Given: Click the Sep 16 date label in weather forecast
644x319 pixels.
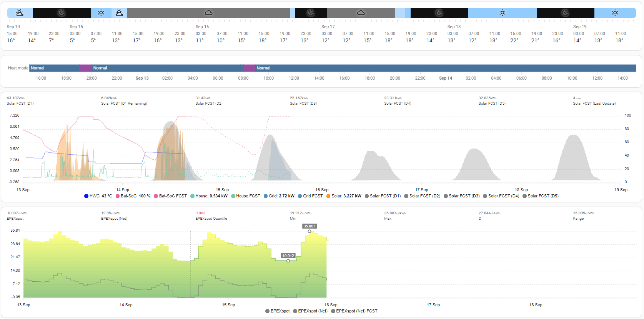Looking at the screenshot, I should (202, 27).
